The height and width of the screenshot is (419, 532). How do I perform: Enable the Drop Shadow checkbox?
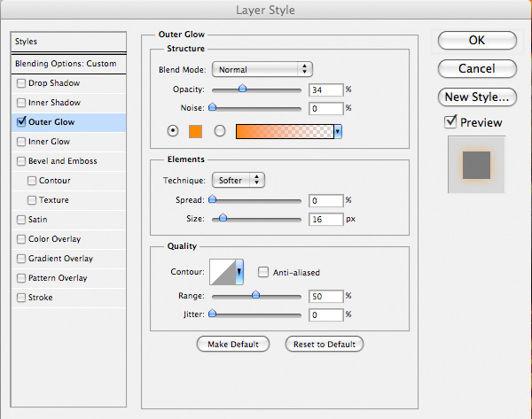[x=21, y=83]
